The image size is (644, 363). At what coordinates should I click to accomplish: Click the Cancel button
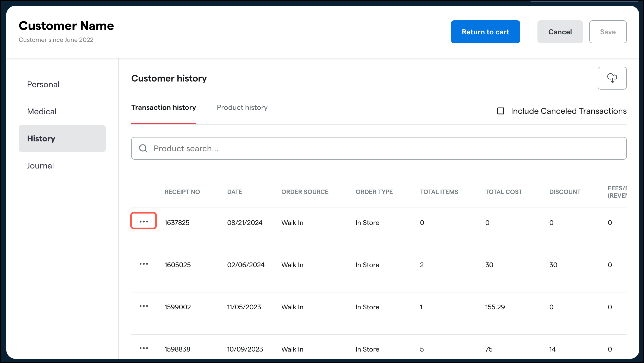pyautogui.click(x=560, y=32)
